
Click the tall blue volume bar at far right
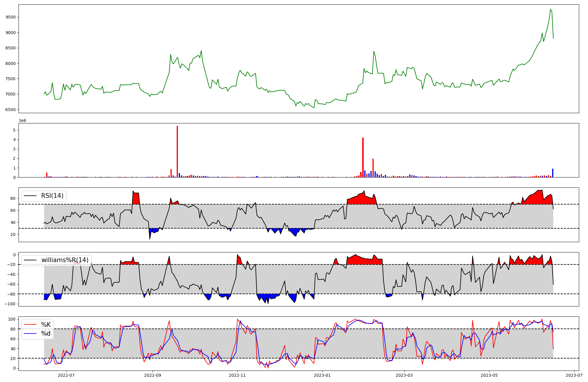pyautogui.click(x=553, y=173)
